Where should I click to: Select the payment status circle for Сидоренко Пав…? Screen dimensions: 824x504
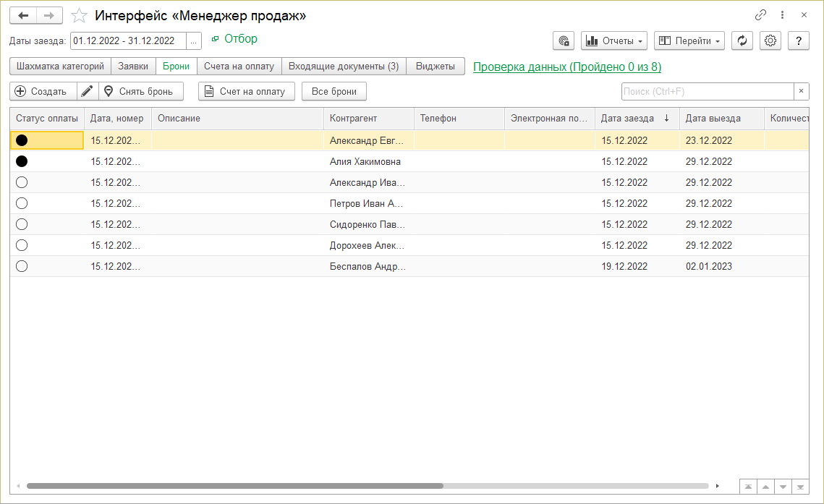(x=22, y=224)
